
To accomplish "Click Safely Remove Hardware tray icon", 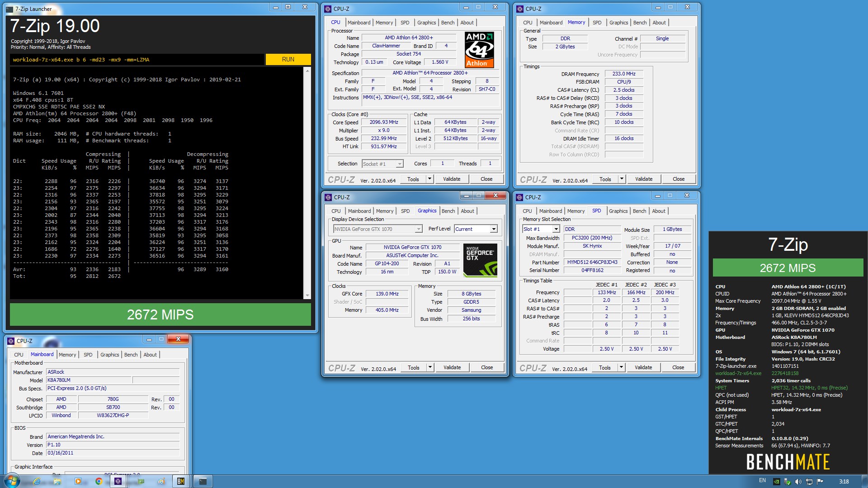I will 787,482.
